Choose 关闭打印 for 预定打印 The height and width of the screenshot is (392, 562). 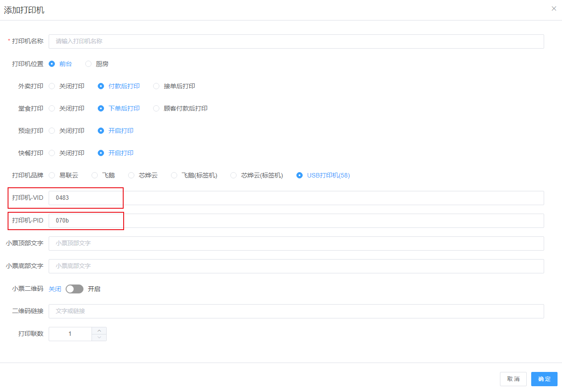(67, 131)
